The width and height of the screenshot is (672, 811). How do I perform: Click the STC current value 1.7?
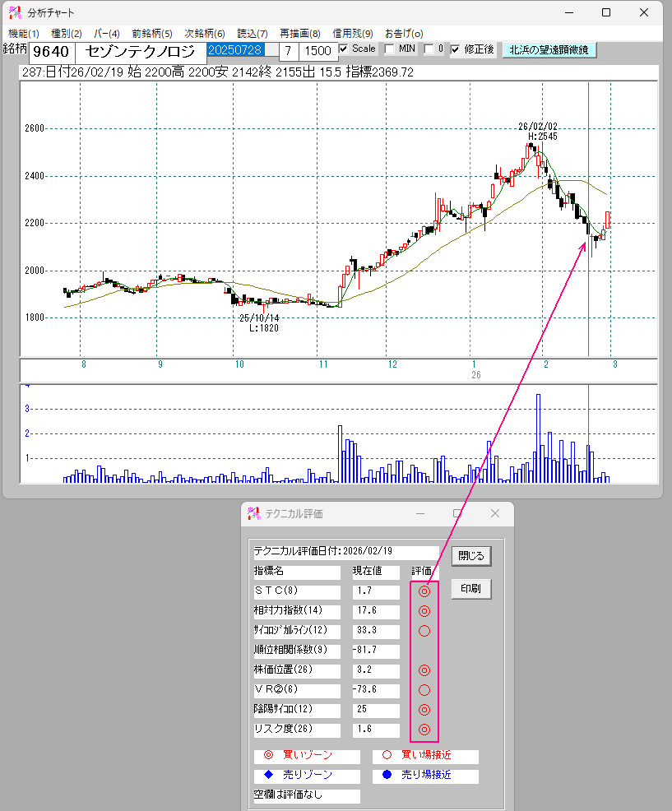[x=376, y=591]
